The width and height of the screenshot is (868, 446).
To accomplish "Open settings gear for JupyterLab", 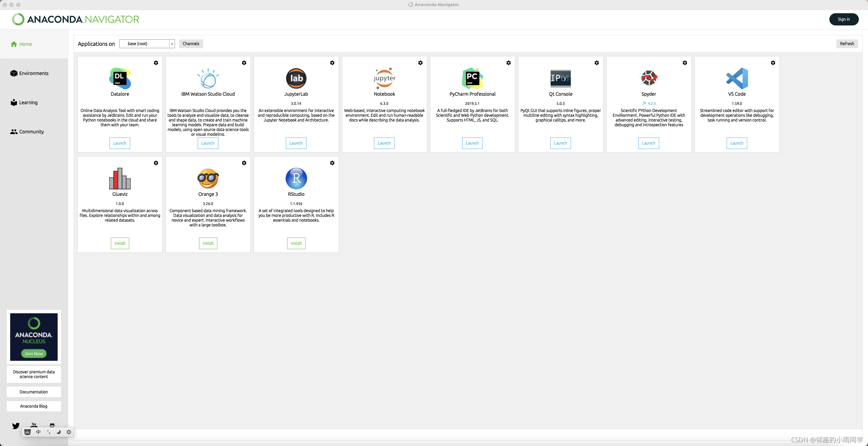I will [x=332, y=62].
